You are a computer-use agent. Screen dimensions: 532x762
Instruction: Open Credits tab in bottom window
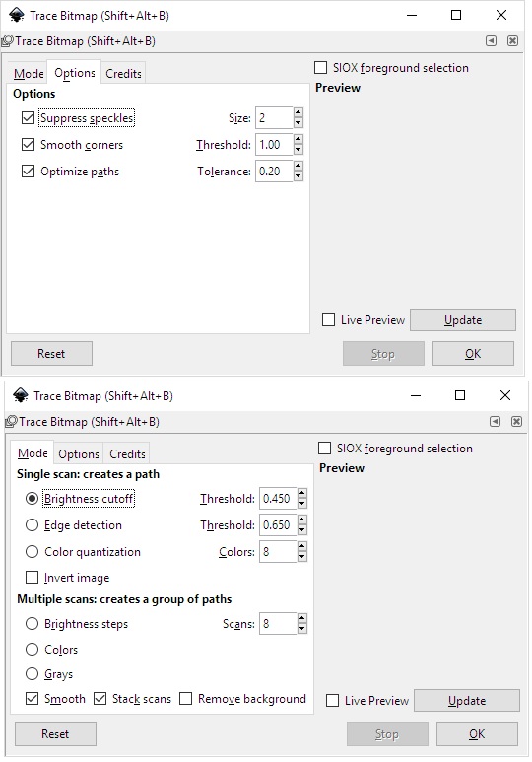127,453
